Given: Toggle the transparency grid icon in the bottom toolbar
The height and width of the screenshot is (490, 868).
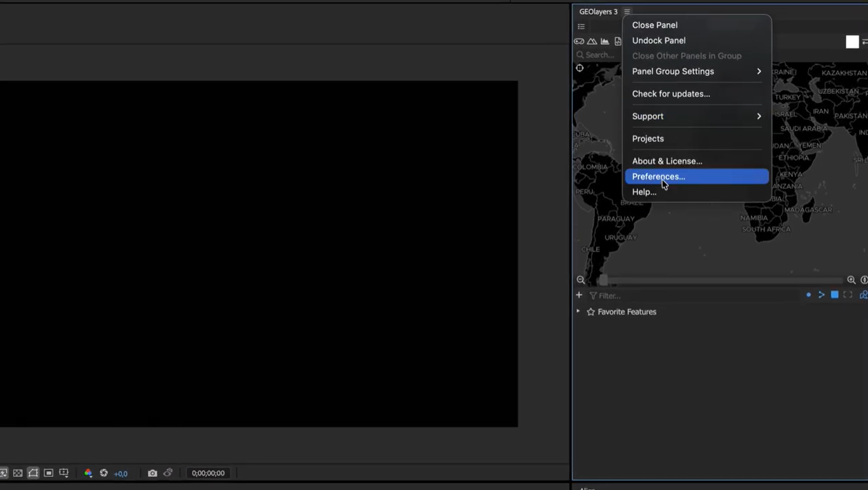Looking at the screenshot, I should click(17, 472).
